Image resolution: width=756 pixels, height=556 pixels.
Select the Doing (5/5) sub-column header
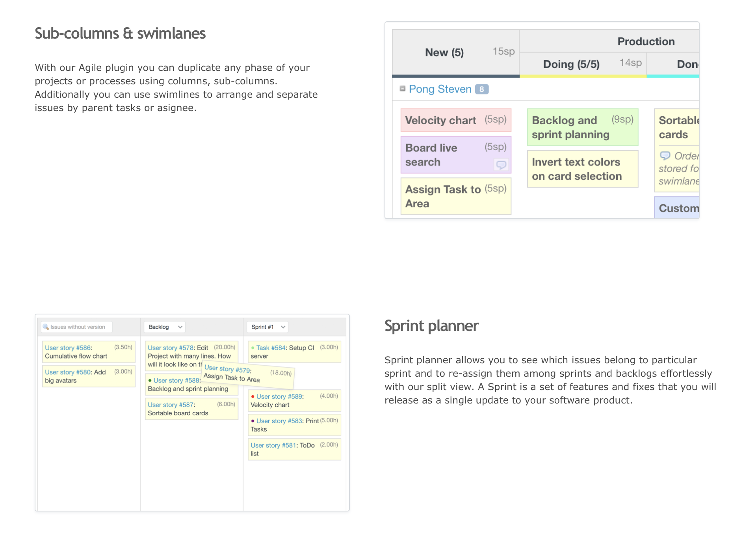(x=571, y=64)
